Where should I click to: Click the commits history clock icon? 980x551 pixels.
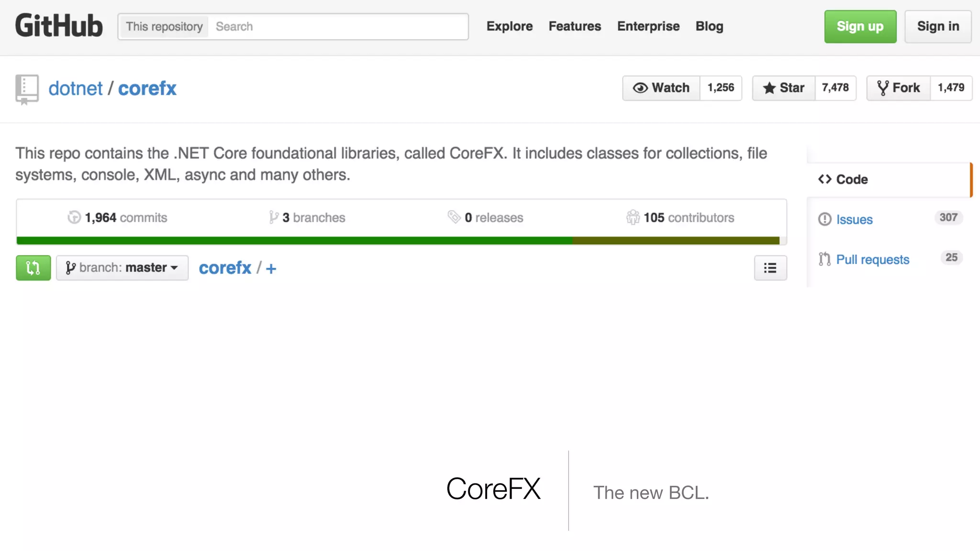tap(74, 217)
